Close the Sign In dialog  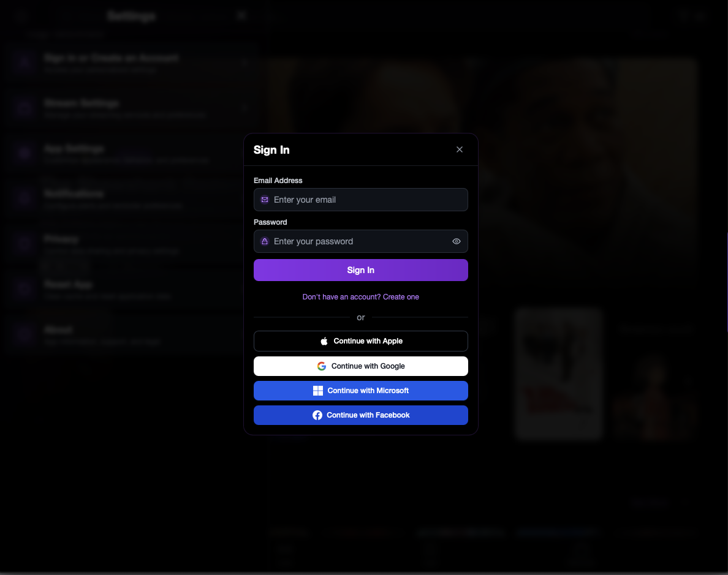[x=460, y=149]
